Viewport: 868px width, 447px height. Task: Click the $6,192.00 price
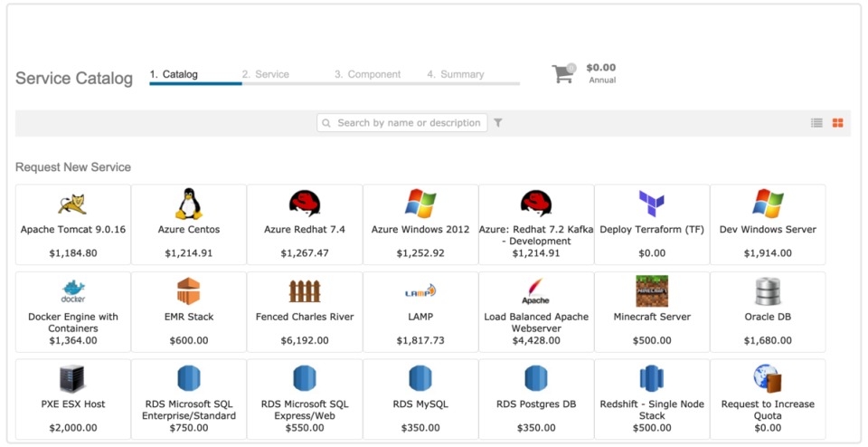305,340
